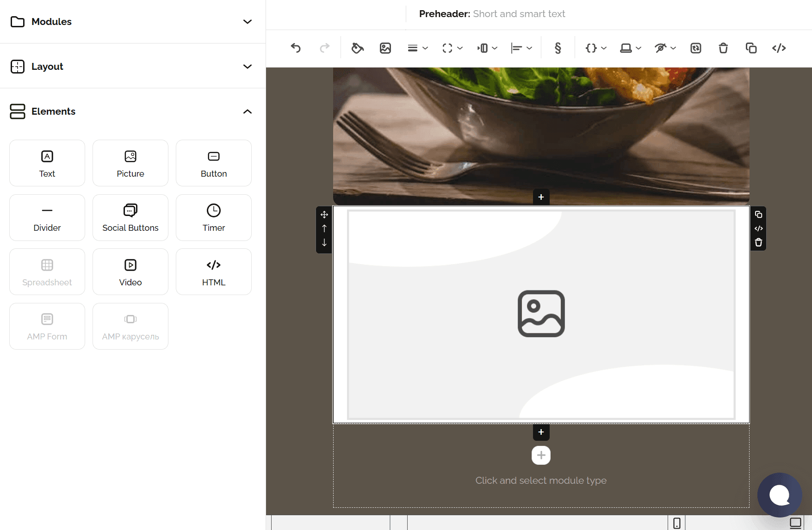Viewport: 812px width, 530px height.
Task: Click the background image toolbar icon
Action: click(385, 48)
